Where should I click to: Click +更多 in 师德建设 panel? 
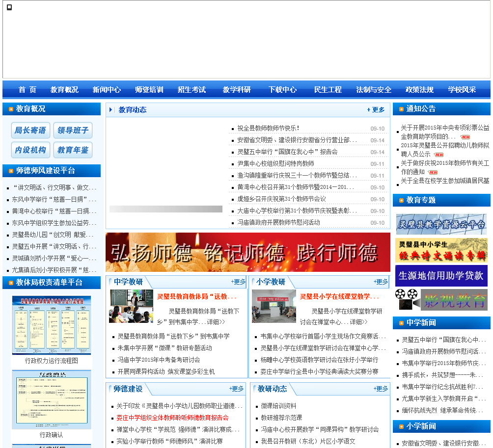pyautogui.click(x=237, y=389)
